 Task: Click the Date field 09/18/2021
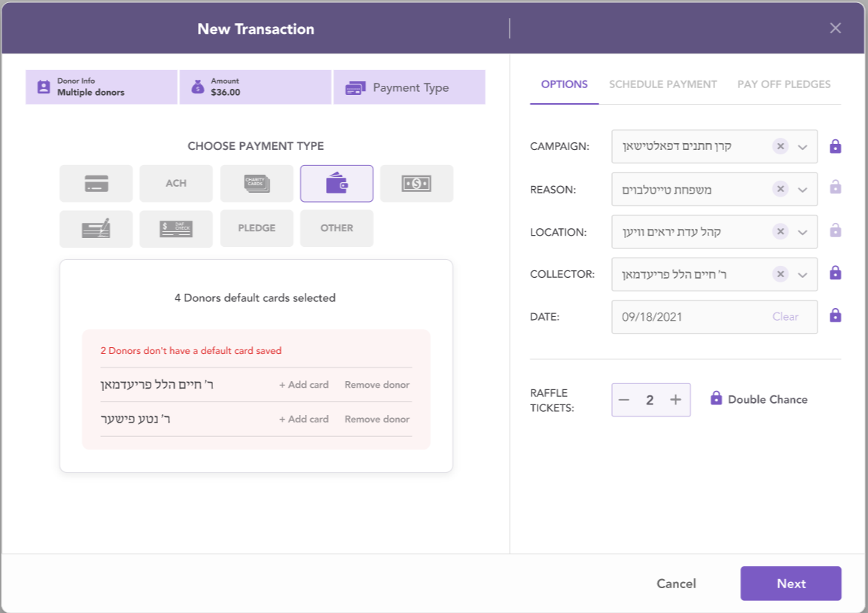pyautogui.click(x=714, y=317)
